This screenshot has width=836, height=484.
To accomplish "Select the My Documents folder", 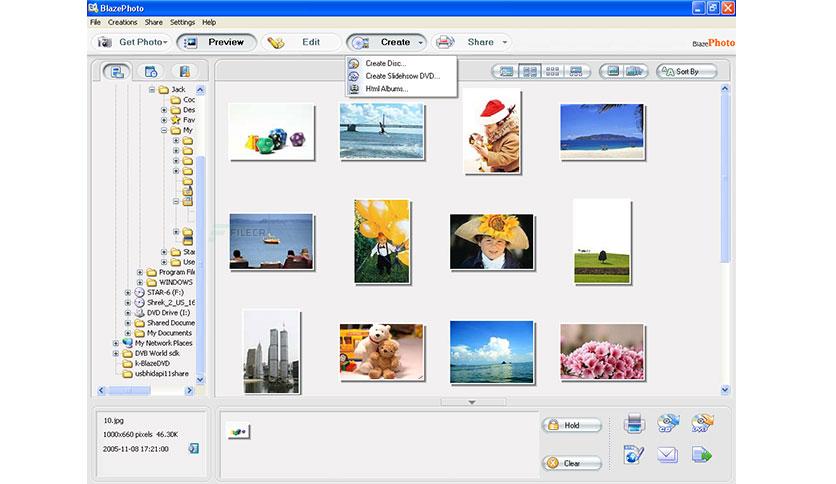I will (x=169, y=333).
